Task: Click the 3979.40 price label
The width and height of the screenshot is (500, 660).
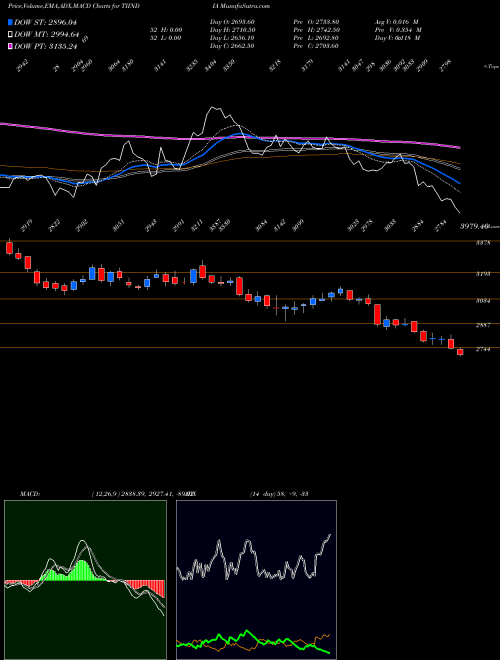Action: point(473,226)
